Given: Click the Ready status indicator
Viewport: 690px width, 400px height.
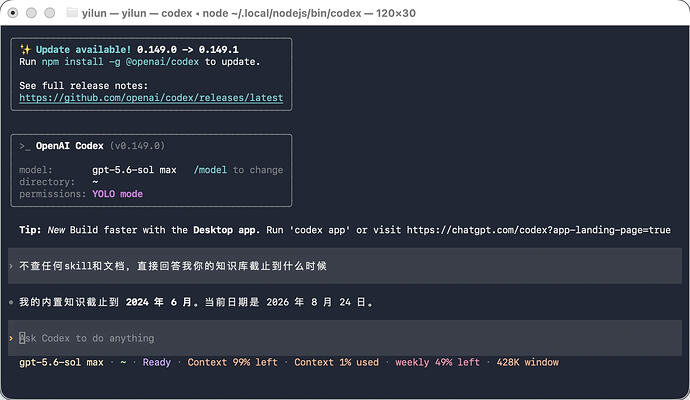Looking at the screenshot, I should click(x=157, y=363).
